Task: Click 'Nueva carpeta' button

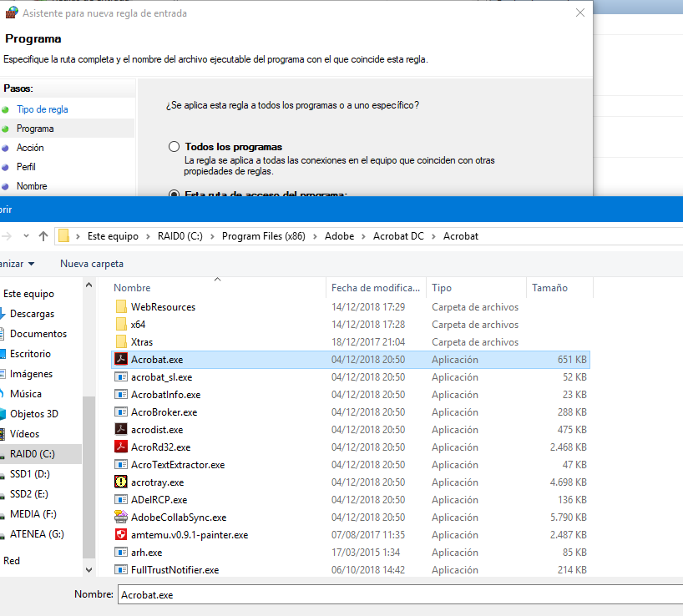Action: click(x=92, y=264)
